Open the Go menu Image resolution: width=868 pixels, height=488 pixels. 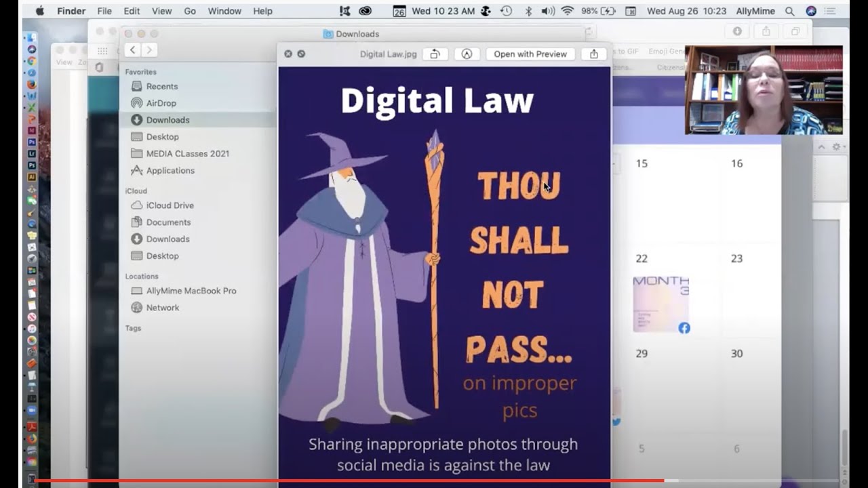pos(190,11)
